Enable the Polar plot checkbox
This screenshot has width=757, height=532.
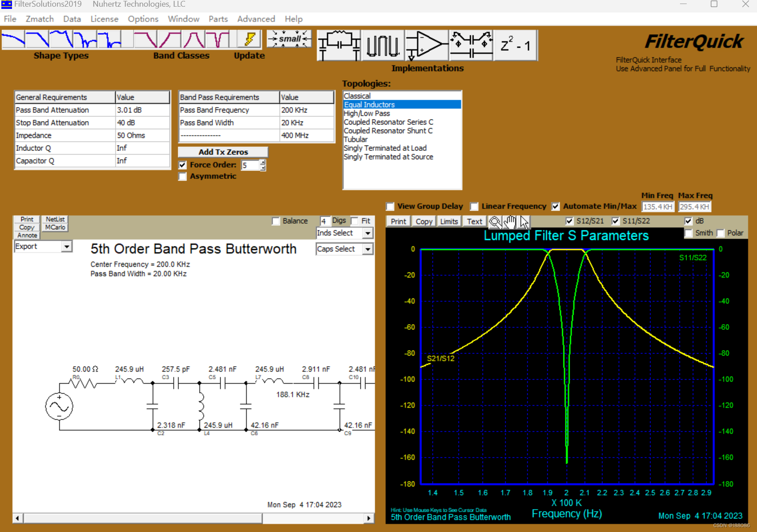721,233
